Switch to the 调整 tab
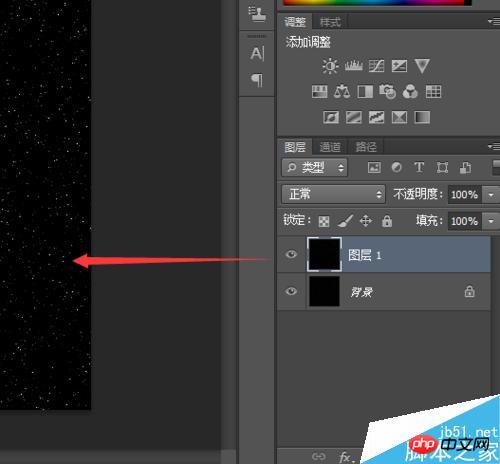 click(295, 22)
